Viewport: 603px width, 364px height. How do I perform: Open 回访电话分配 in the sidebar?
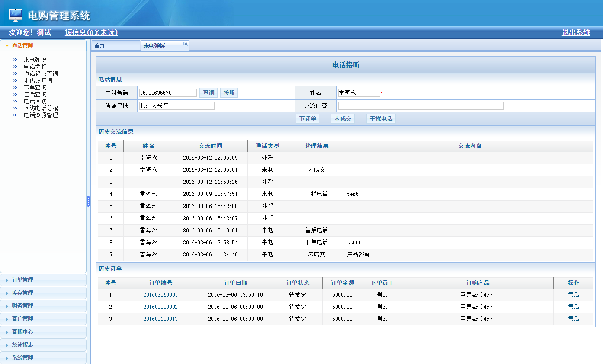tap(41, 108)
